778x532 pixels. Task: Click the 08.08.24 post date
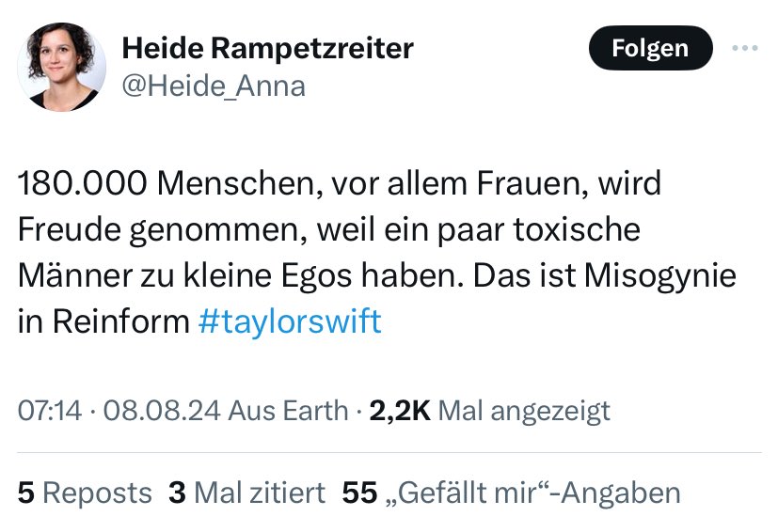(x=160, y=411)
